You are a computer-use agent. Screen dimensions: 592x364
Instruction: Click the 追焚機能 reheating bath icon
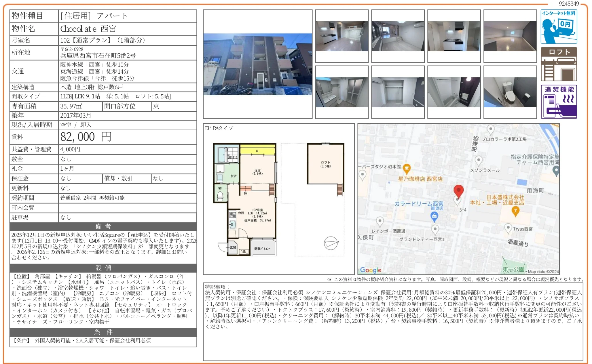559,102
